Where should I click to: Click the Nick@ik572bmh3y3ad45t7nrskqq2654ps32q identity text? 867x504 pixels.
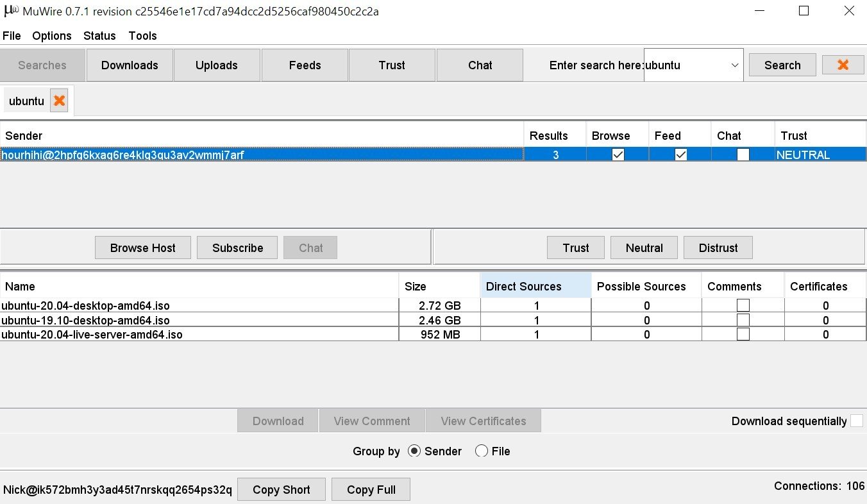pyautogui.click(x=117, y=489)
